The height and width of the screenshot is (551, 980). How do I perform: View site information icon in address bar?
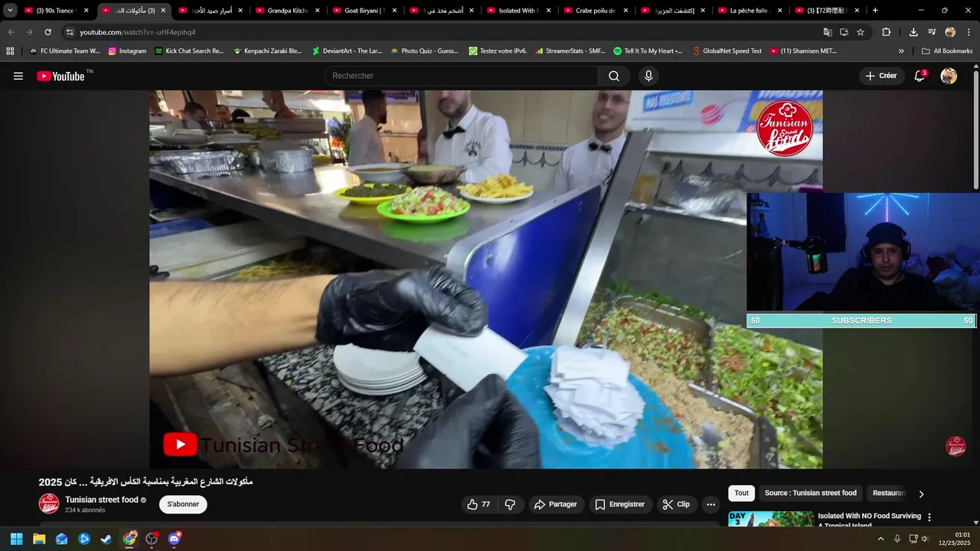point(70,32)
